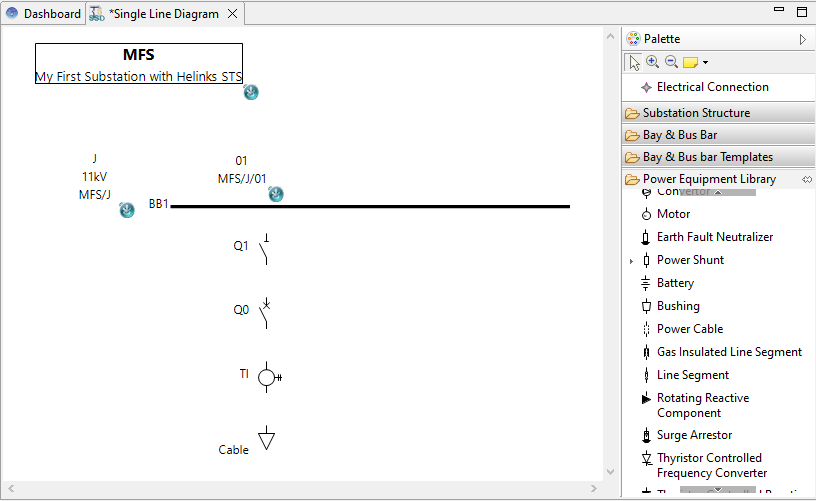Click the zoom out magnifier tool
The height and width of the screenshot is (501, 816).
671,62
